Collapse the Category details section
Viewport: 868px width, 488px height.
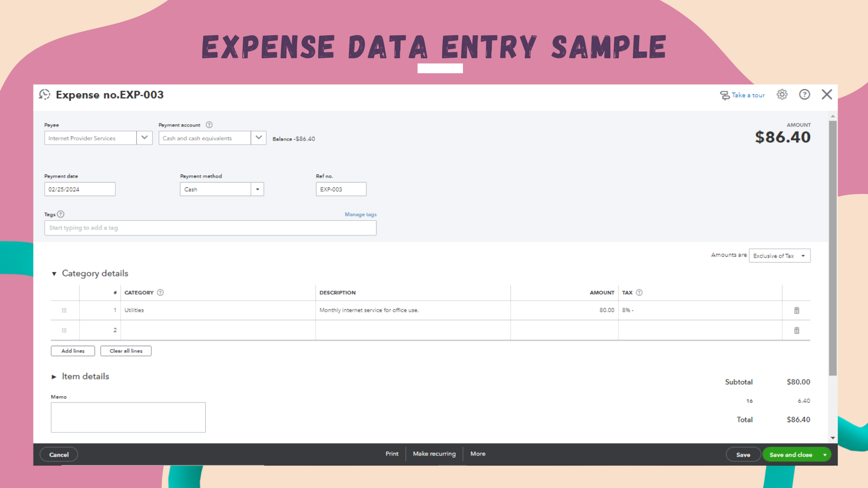54,274
